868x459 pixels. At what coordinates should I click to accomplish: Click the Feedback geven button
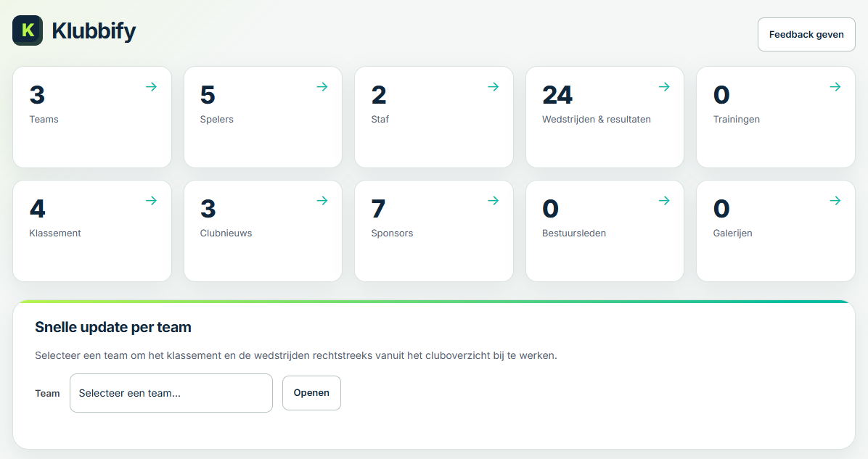pyautogui.click(x=806, y=34)
